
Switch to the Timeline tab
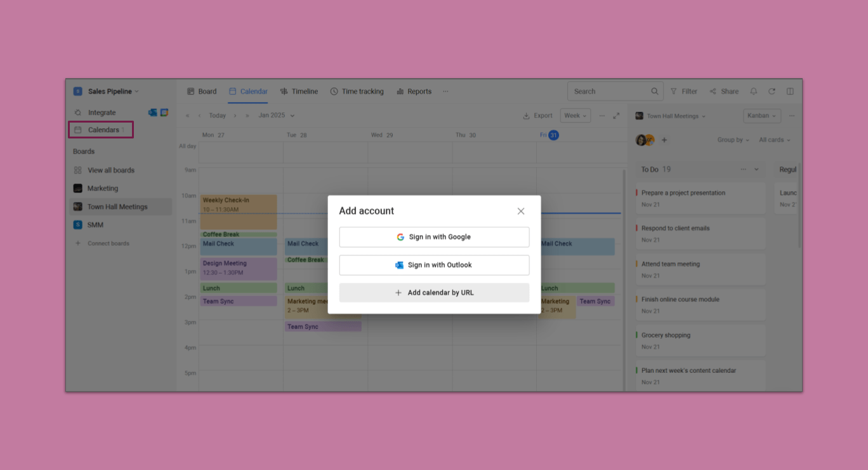point(299,91)
